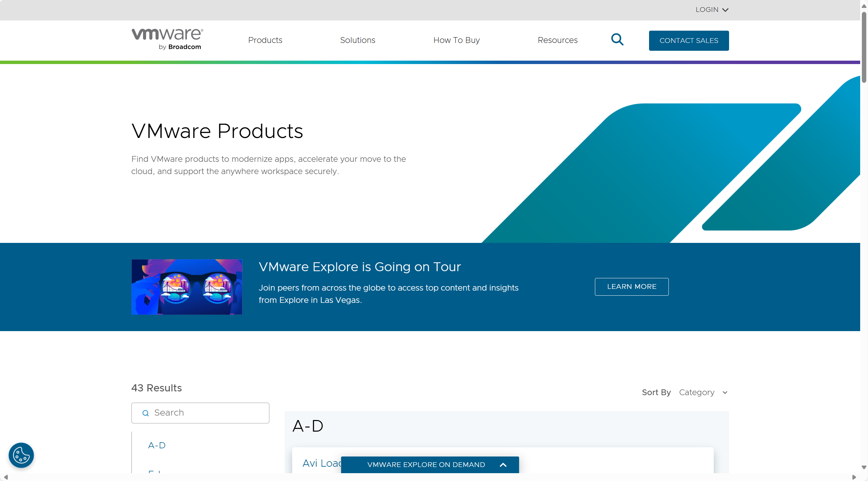Click the VMware by Broadcom logo
Viewport: 868px width, 481px height.
click(x=167, y=38)
